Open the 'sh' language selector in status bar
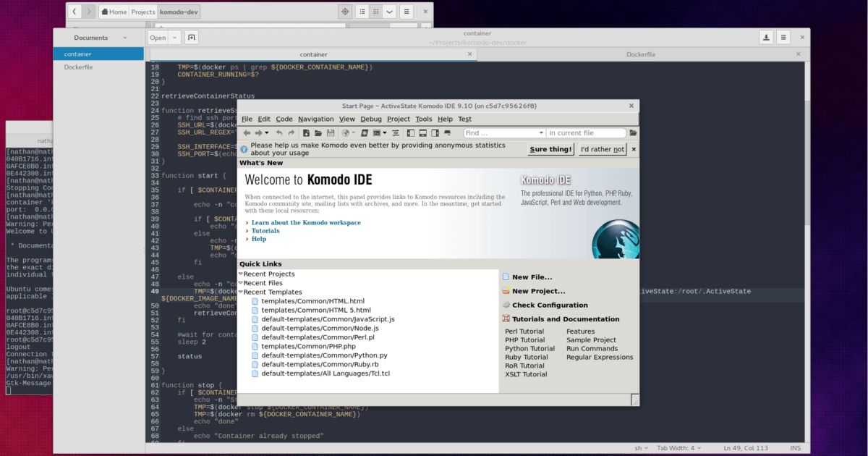This screenshot has height=456, width=868. (x=640, y=449)
